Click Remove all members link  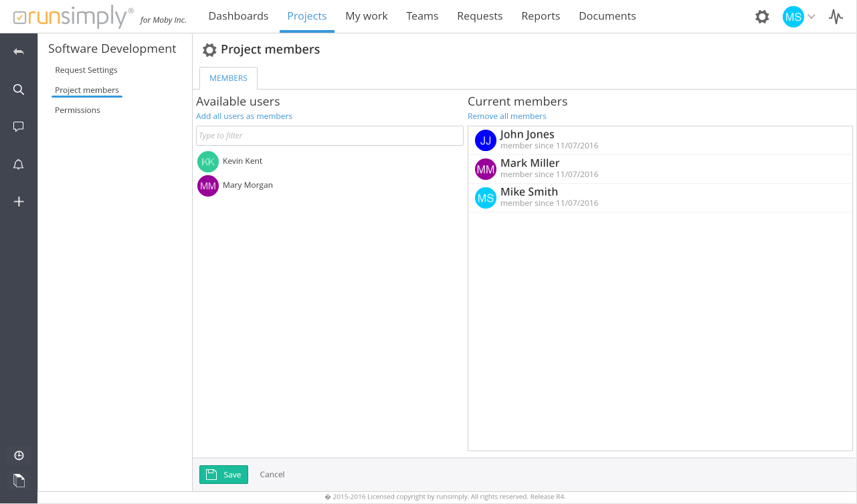click(507, 116)
